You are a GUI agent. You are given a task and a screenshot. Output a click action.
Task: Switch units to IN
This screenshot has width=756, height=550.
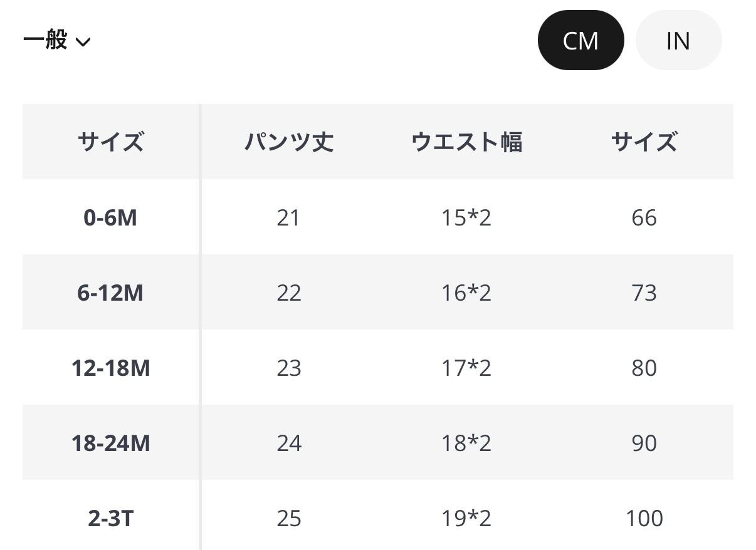coord(678,41)
